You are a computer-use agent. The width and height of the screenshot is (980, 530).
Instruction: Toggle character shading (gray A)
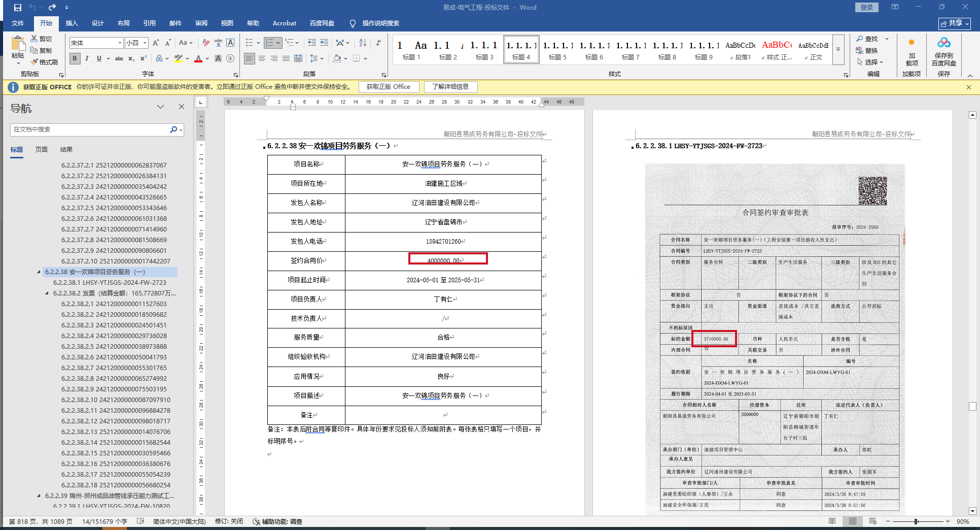click(218, 58)
